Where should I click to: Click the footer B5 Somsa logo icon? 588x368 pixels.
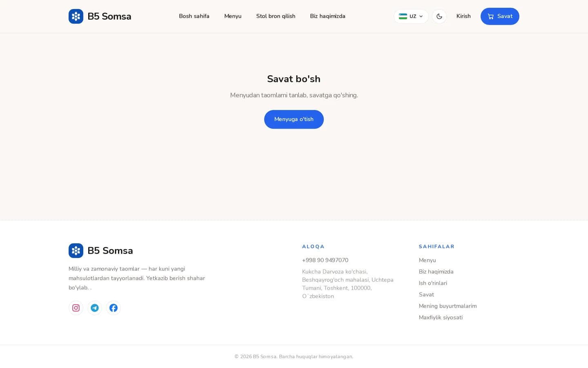click(76, 251)
